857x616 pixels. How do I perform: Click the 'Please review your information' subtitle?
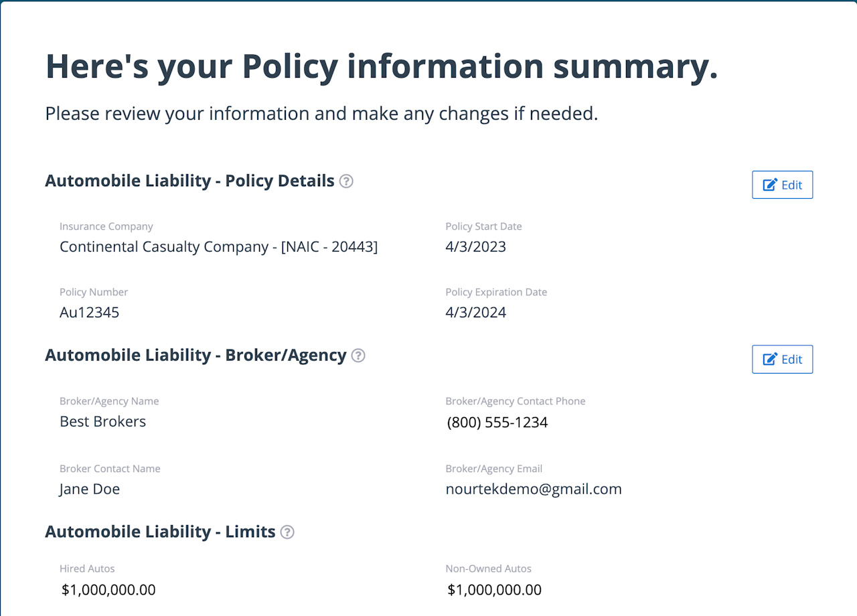(321, 114)
